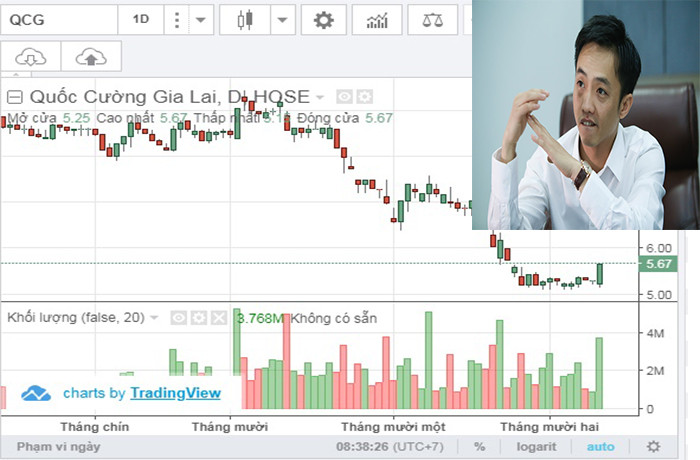Image resolution: width=700 pixels, height=460 pixels.
Task: Click the last green candlestick at 5.67
Action: pos(600,274)
